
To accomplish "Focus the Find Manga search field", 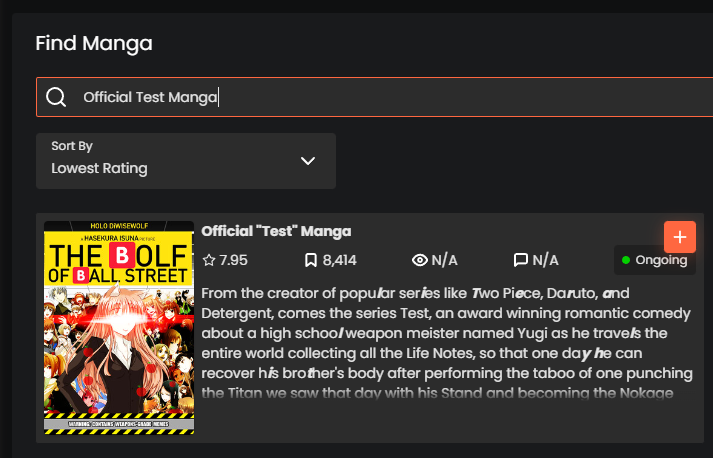I will coord(380,97).
